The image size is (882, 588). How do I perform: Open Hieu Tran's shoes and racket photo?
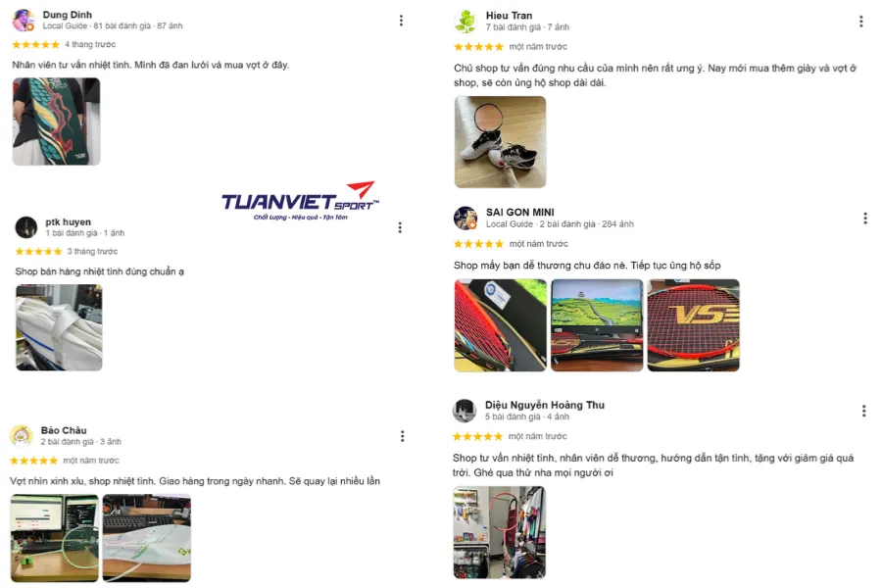[500, 142]
